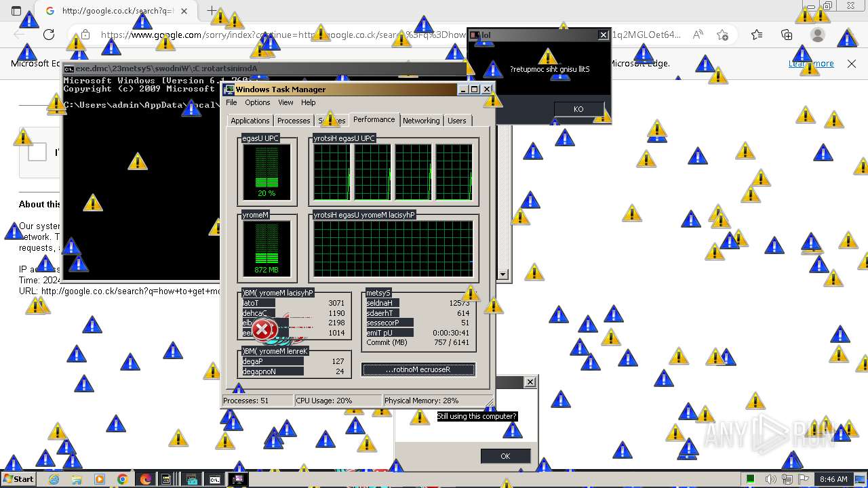Open Google Chrome from the taskbar
Image resolution: width=868 pixels, height=488 pixels.
[x=122, y=479]
